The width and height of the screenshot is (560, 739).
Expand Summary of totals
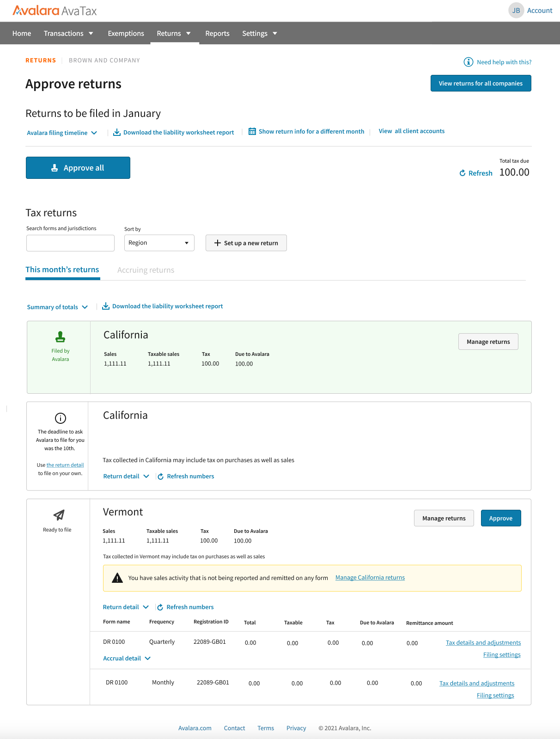coord(57,307)
